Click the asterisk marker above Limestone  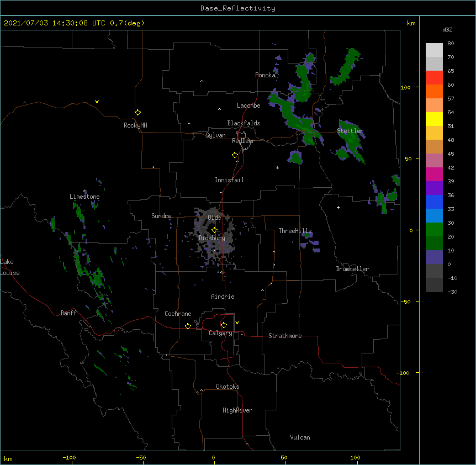pos(85,191)
